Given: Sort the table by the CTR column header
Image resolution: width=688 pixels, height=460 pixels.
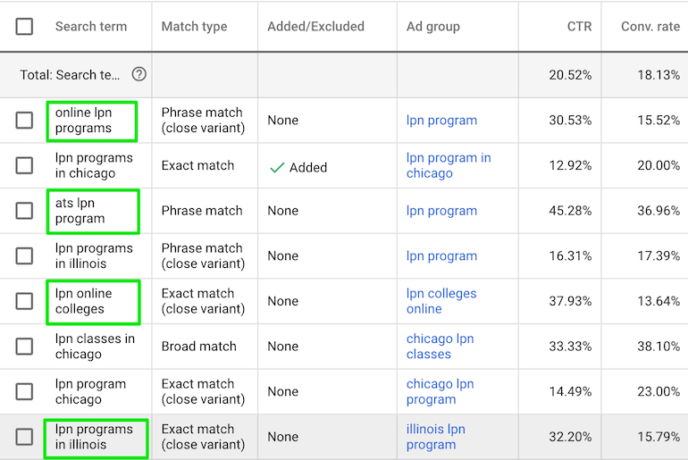Looking at the screenshot, I should tap(579, 27).
